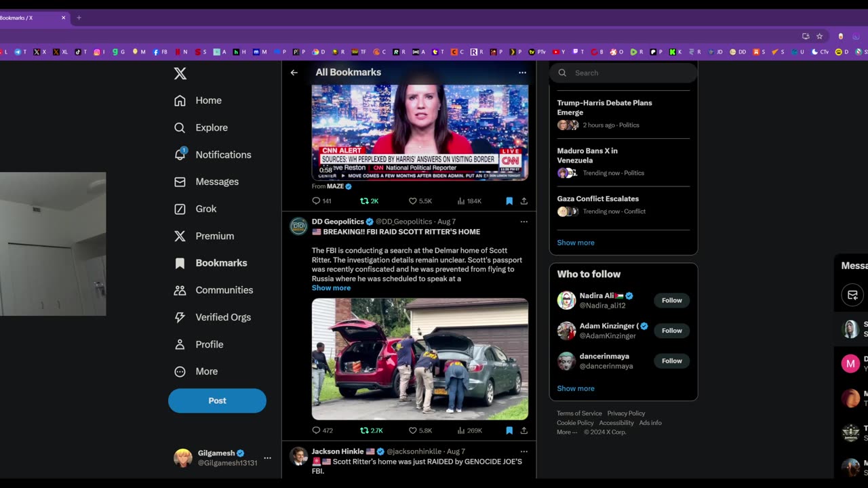Go back with the All Bookmarks arrow
The width and height of the screenshot is (868, 488).
tap(294, 73)
